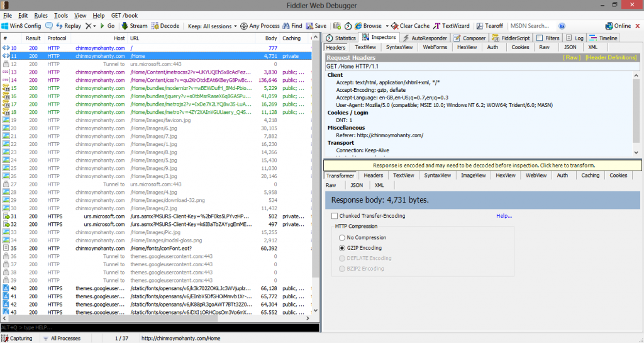Switch to the AutoResponder tab
Image resolution: width=644 pixels, height=343 pixels.
tap(425, 38)
